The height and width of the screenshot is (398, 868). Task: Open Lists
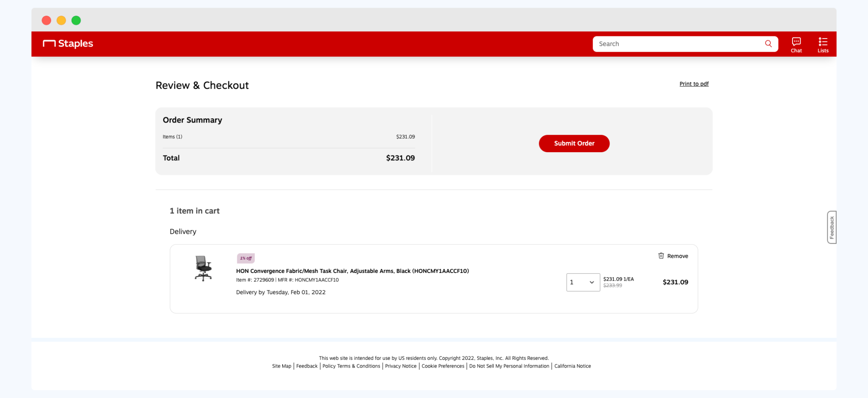click(823, 44)
